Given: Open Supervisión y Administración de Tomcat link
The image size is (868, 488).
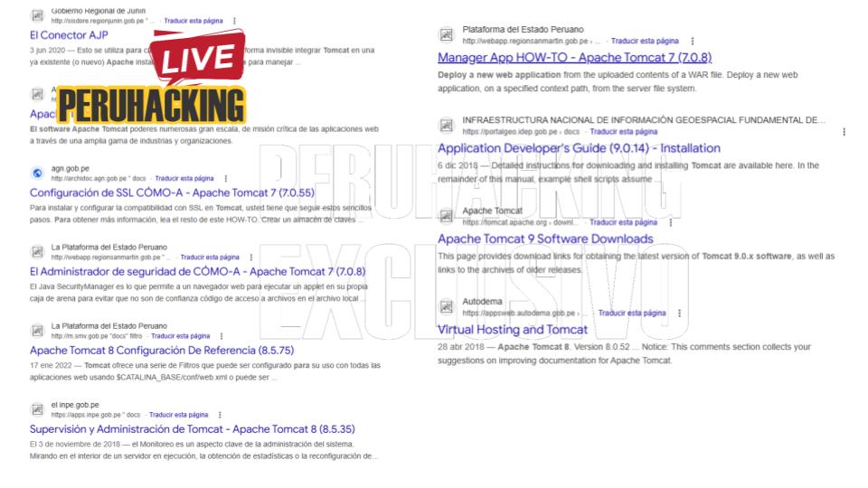Looking at the screenshot, I should (x=192, y=429).
